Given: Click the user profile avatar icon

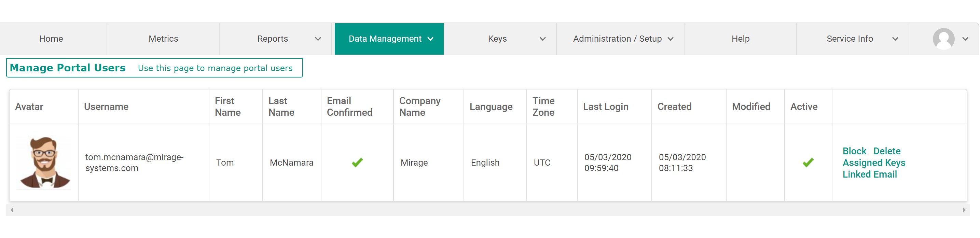Looking at the screenshot, I should tap(943, 39).
